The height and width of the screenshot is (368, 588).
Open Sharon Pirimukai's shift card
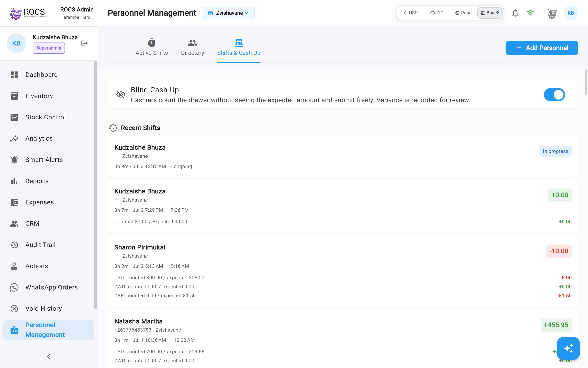[343, 271]
